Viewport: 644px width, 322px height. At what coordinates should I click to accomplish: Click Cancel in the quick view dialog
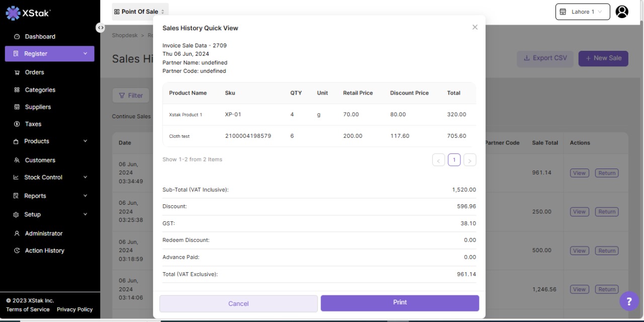(238, 303)
